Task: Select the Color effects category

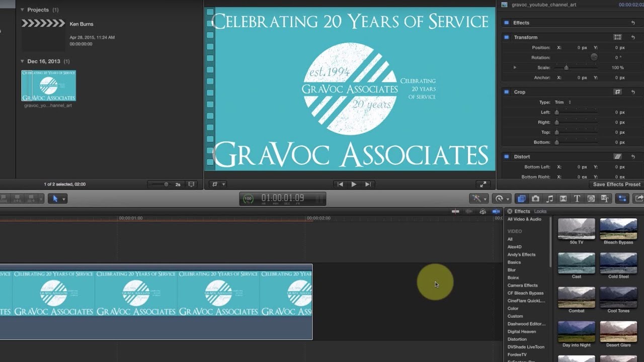Action: [513, 308]
